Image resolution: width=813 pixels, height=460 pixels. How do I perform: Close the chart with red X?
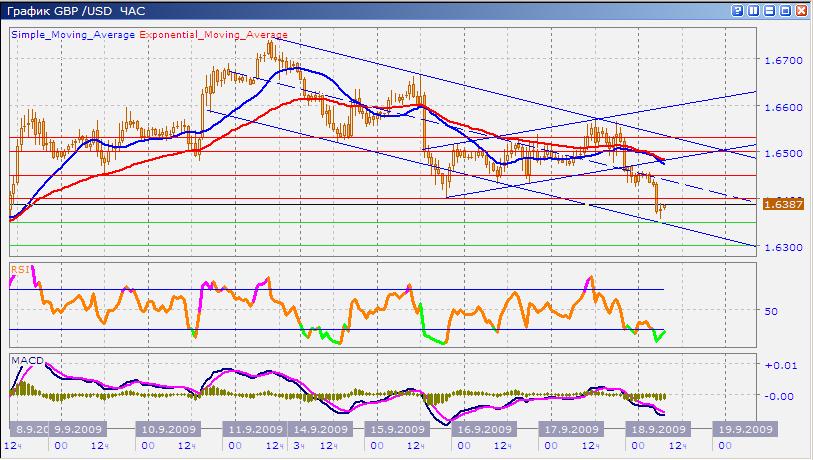(799, 10)
